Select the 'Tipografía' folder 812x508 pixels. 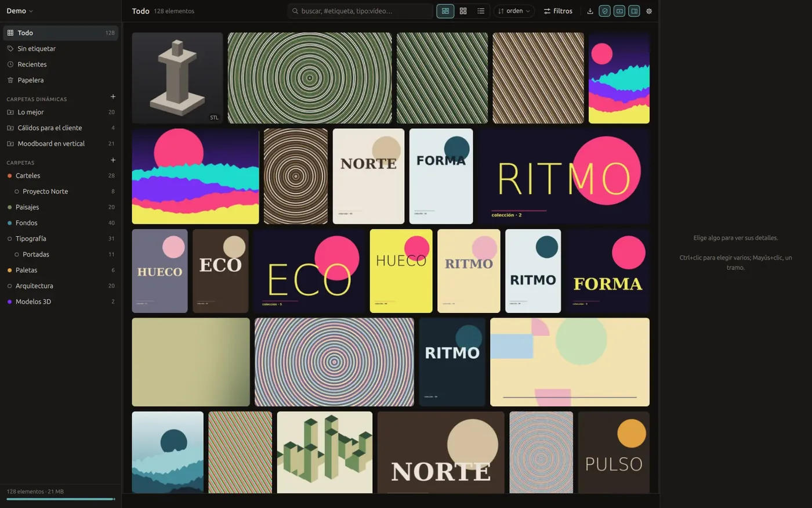[60, 239]
